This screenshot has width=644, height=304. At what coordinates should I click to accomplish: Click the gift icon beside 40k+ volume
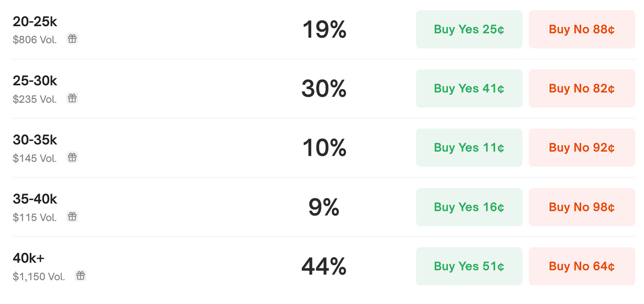click(x=81, y=275)
